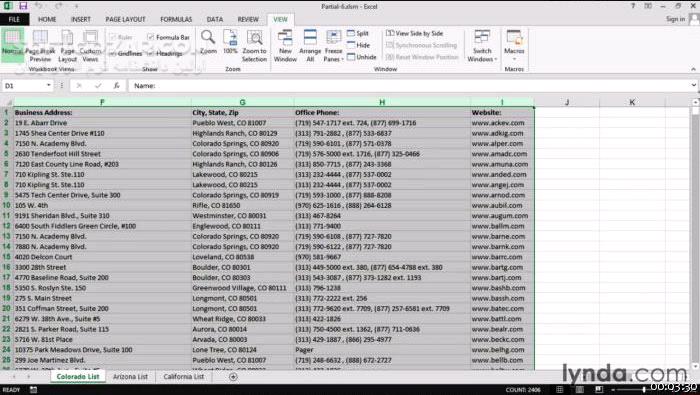Click the Name Box showing D1

[x=23, y=86]
